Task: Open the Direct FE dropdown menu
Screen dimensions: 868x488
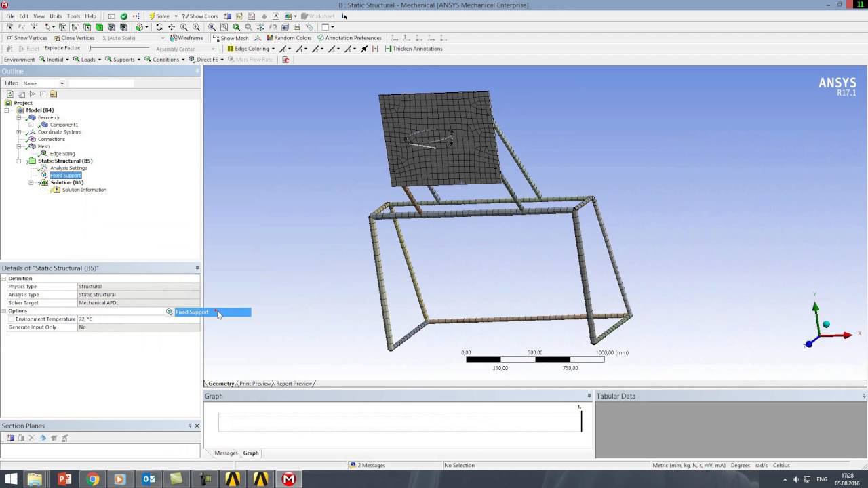Action: coord(206,60)
